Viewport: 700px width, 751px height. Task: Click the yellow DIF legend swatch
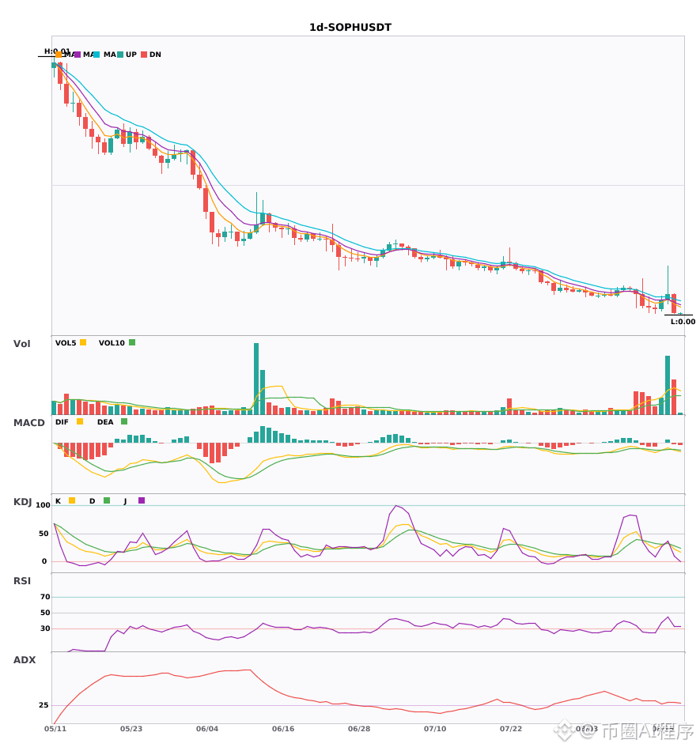(80, 421)
